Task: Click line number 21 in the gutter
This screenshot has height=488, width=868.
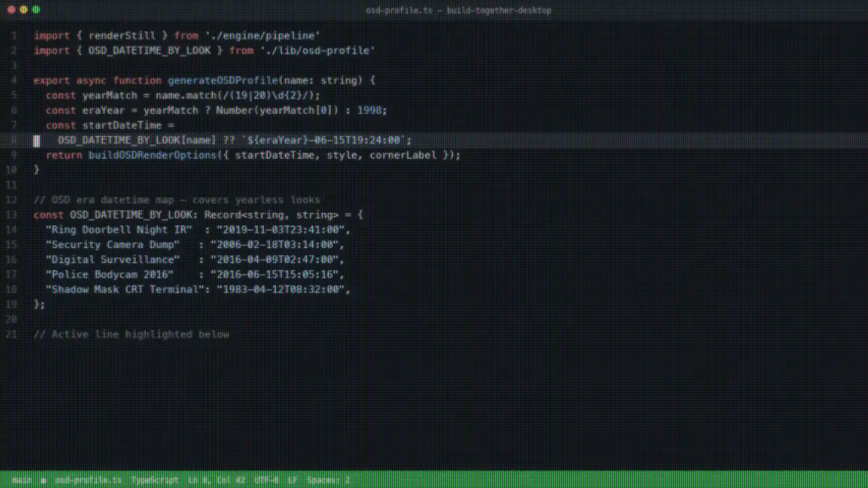Action: click(x=11, y=333)
